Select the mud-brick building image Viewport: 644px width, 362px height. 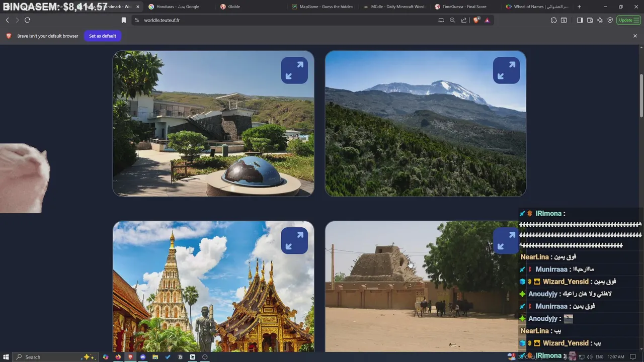422,287
